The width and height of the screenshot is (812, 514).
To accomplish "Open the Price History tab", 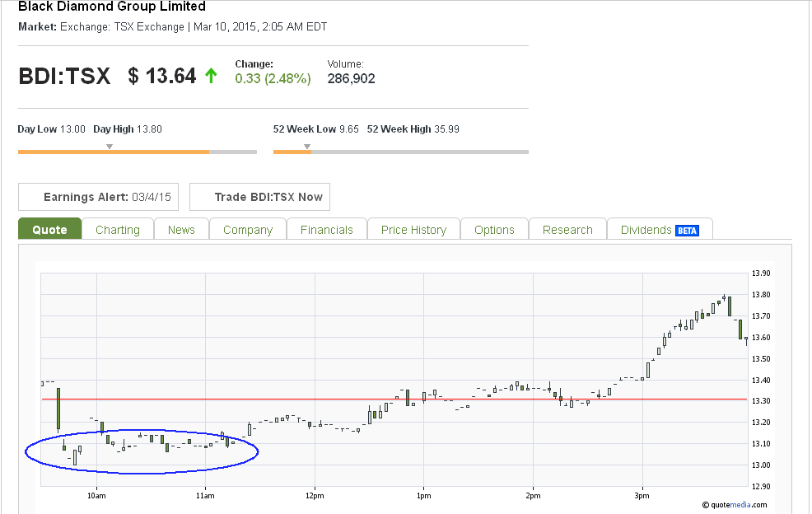I will pyautogui.click(x=413, y=229).
